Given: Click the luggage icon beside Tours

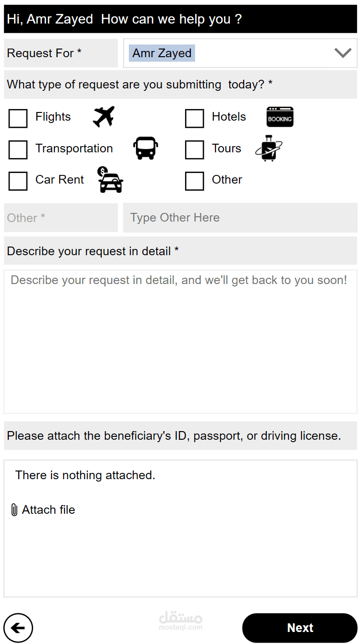Looking at the screenshot, I should tap(268, 149).
